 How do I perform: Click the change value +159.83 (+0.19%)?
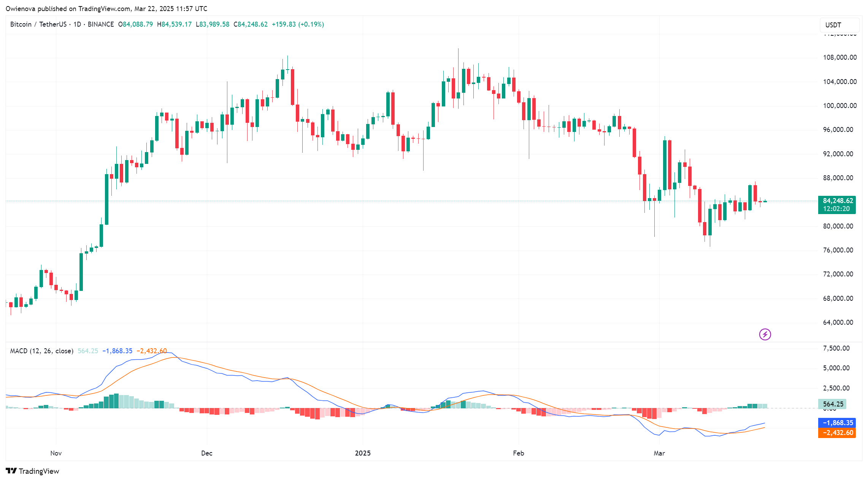pyautogui.click(x=298, y=24)
